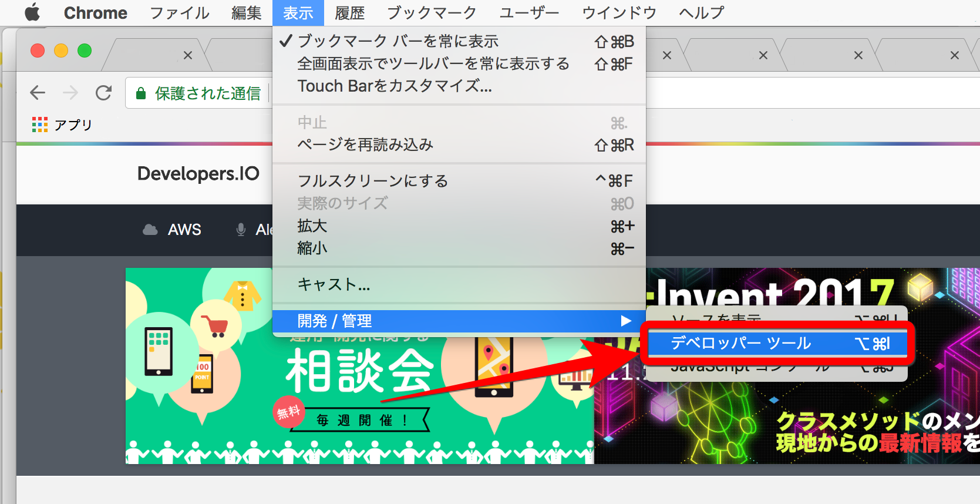Reload page with refresh icon

104,93
